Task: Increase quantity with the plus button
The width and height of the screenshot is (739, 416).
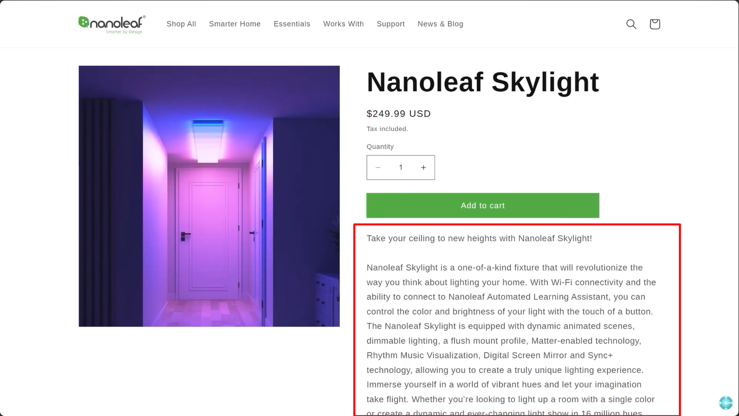Action: pyautogui.click(x=423, y=167)
